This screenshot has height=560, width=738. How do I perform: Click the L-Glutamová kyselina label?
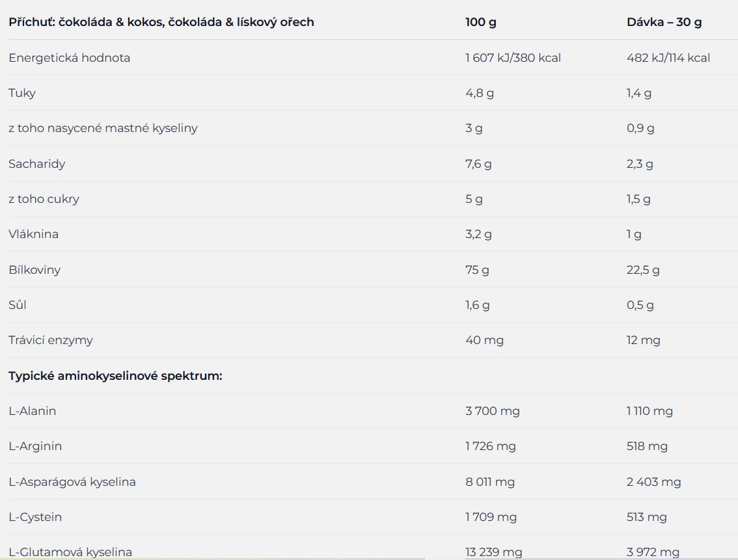[x=70, y=552]
